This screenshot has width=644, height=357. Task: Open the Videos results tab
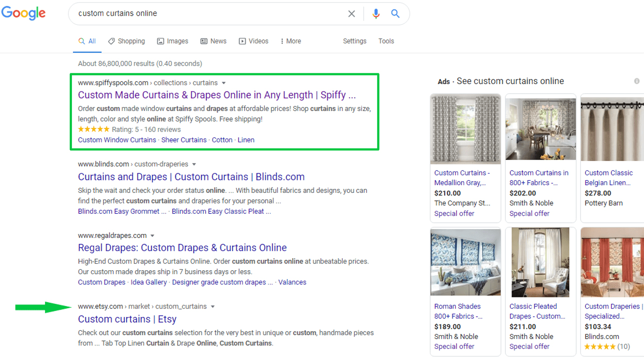[254, 41]
